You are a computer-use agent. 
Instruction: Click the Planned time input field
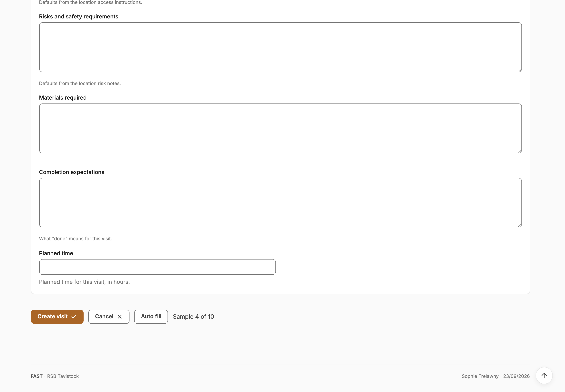[157, 267]
